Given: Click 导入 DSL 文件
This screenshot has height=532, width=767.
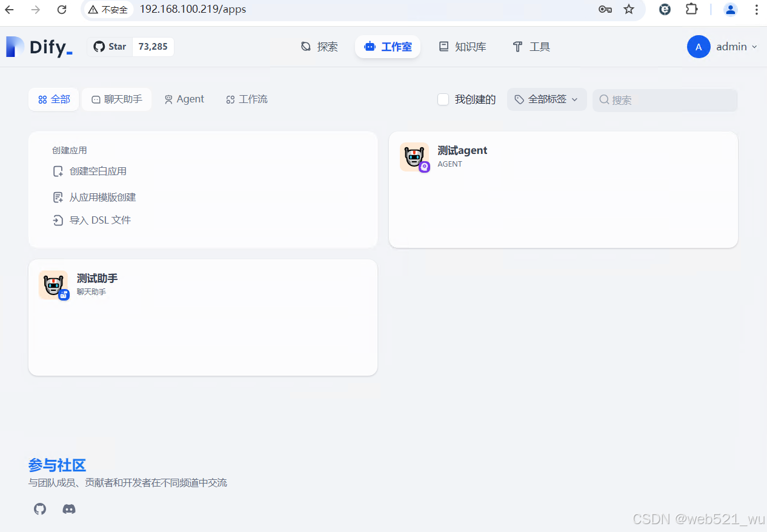Looking at the screenshot, I should (92, 221).
